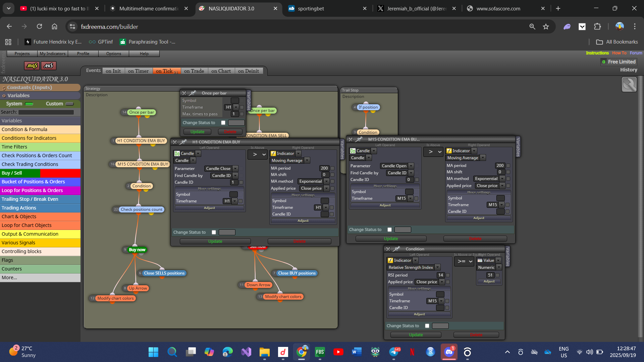Check Change Status to in Once per bar panel
This screenshot has width=644, height=362.
223,123
